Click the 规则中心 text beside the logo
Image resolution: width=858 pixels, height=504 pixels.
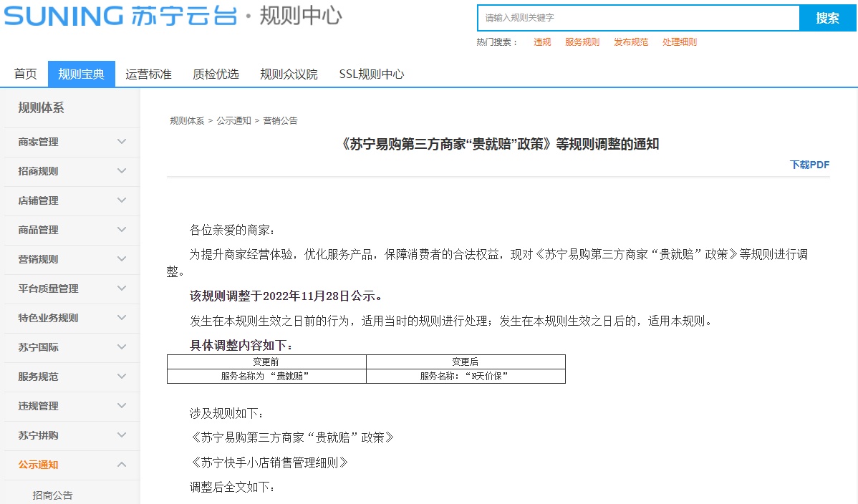point(300,16)
